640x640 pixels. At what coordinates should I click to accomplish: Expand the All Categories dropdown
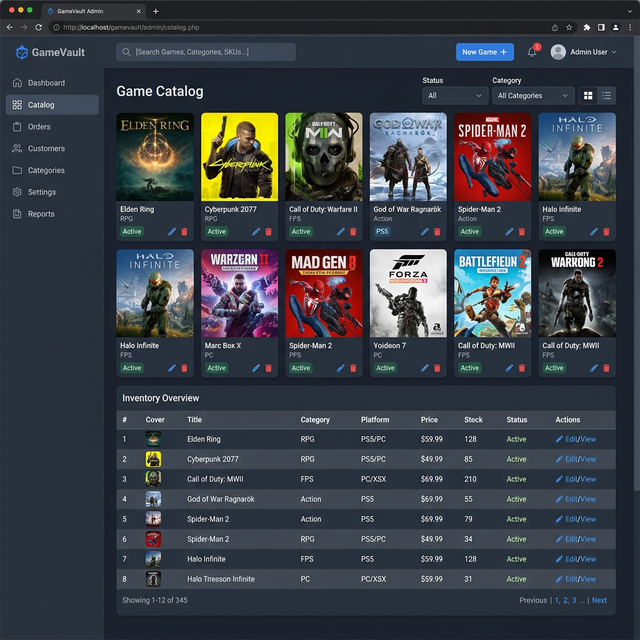pyautogui.click(x=533, y=96)
